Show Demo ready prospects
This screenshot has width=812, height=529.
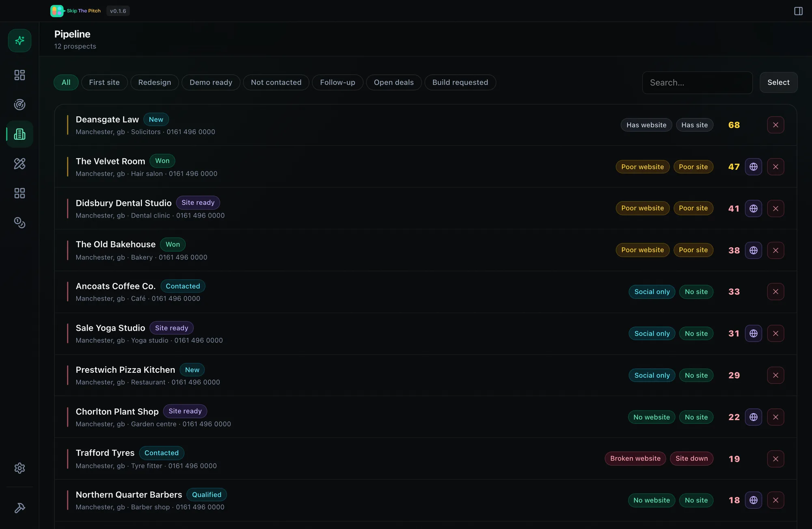coord(211,82)
